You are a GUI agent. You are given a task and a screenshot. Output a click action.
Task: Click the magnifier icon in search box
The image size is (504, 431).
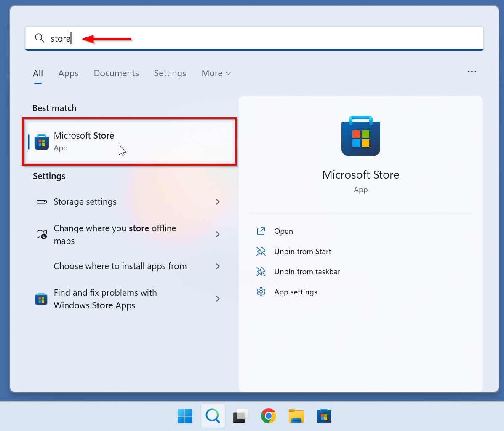pyautogui.click(x=39, y=38)
